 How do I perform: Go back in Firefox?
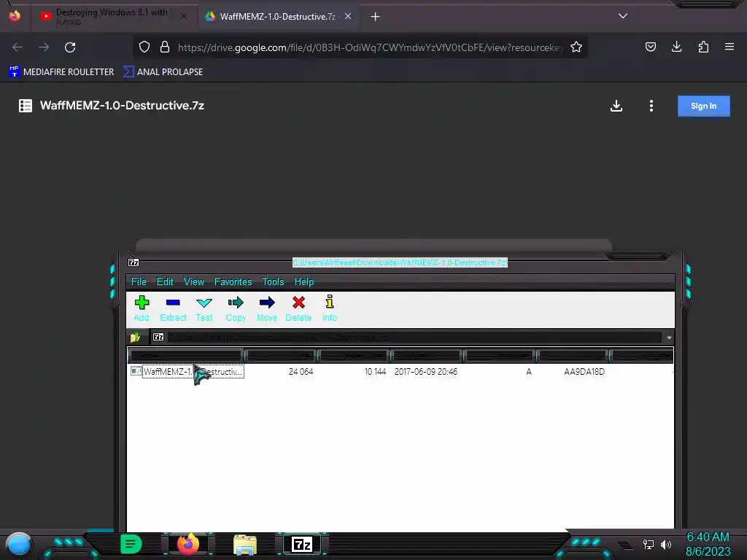(18, 47)
